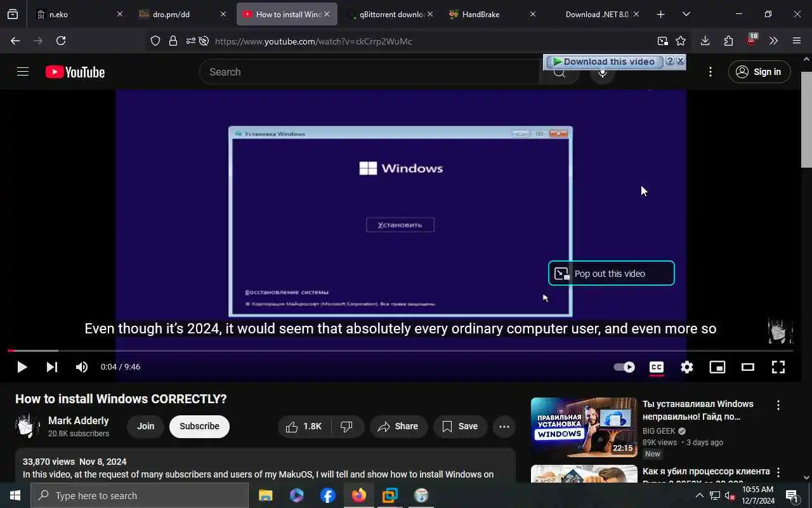Dislike the video

(x=347, y=427)
